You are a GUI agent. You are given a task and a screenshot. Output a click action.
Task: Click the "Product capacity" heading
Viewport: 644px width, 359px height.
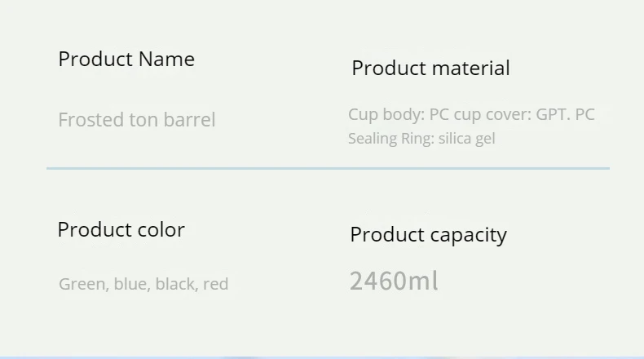428,235
